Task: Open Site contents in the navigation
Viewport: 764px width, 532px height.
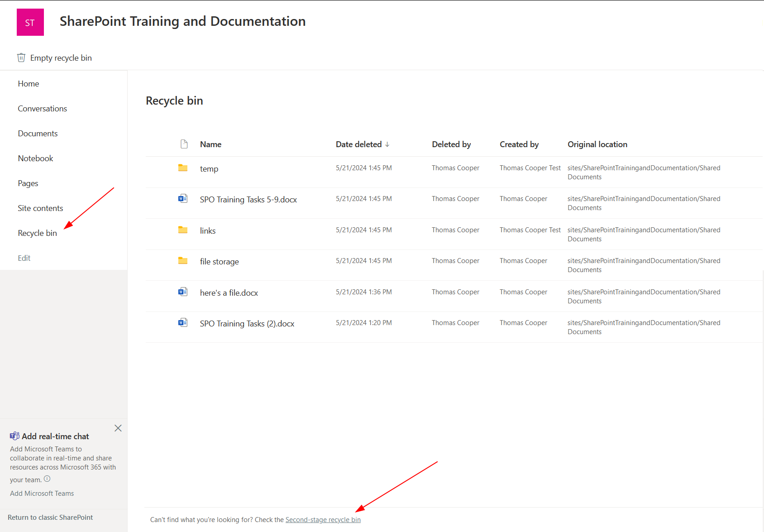Action: [x=41, y=208]
